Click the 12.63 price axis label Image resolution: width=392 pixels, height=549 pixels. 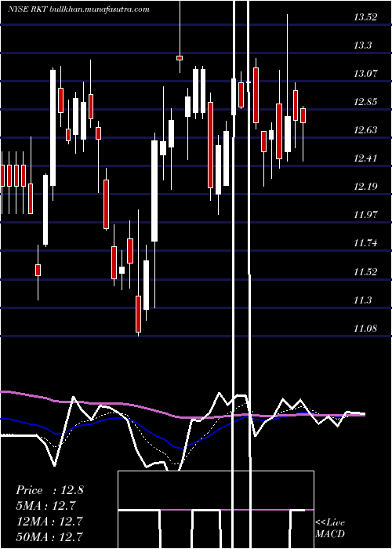point(365,130)
